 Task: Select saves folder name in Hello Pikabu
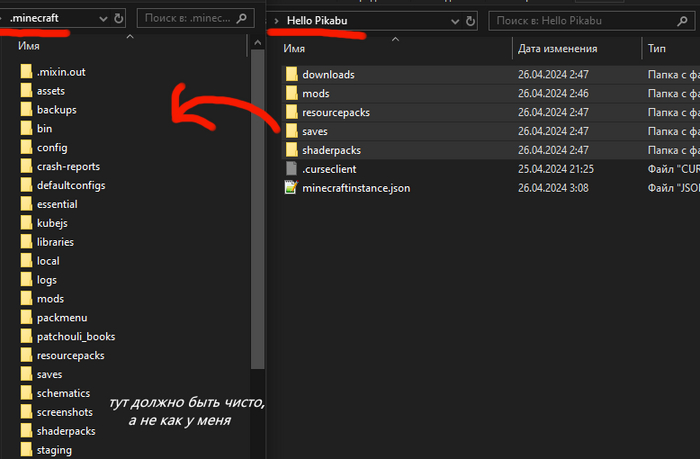pos(315,131)
